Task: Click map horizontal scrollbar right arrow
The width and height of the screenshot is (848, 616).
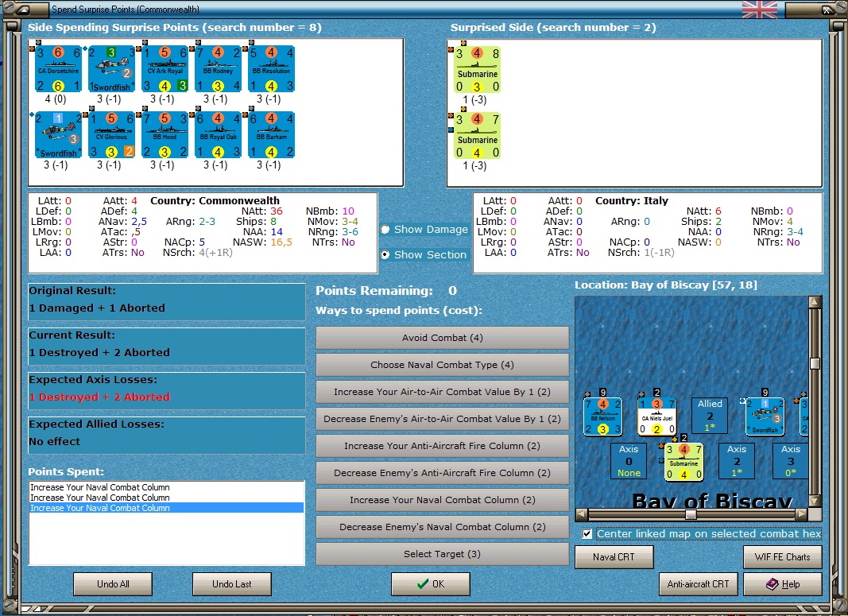Action: click(801, 514)
